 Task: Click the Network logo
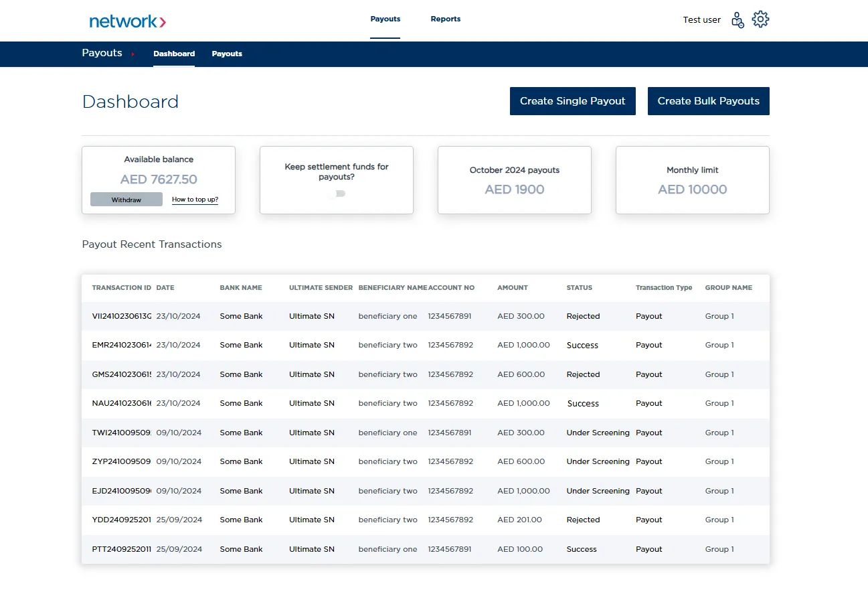click(x=128, y=21)
